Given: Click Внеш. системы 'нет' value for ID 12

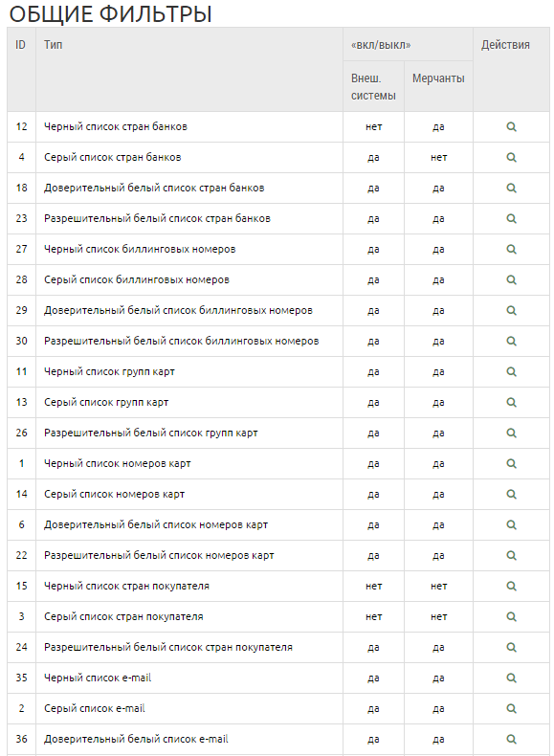Looking at the screenshot, I should click(374, 127).
